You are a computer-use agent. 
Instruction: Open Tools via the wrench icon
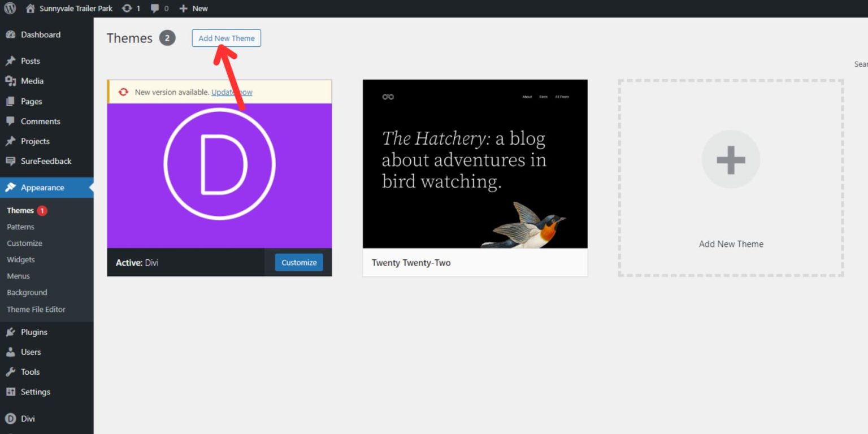[12, 371]
